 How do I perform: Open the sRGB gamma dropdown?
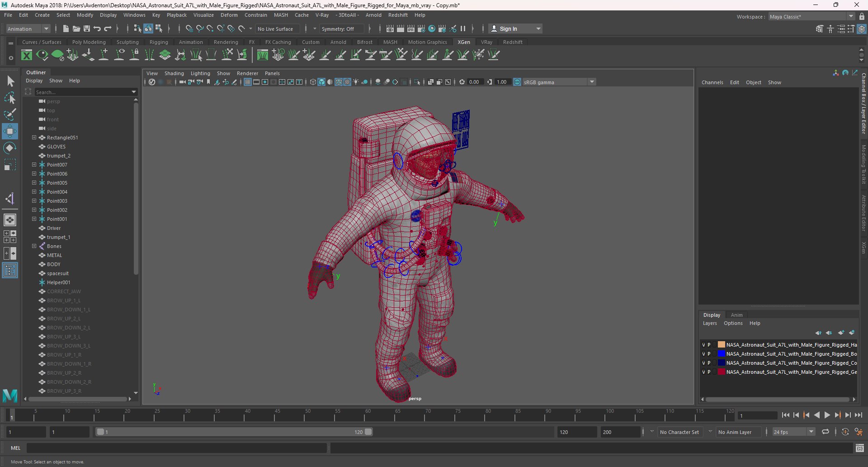(x=559, y=82)
